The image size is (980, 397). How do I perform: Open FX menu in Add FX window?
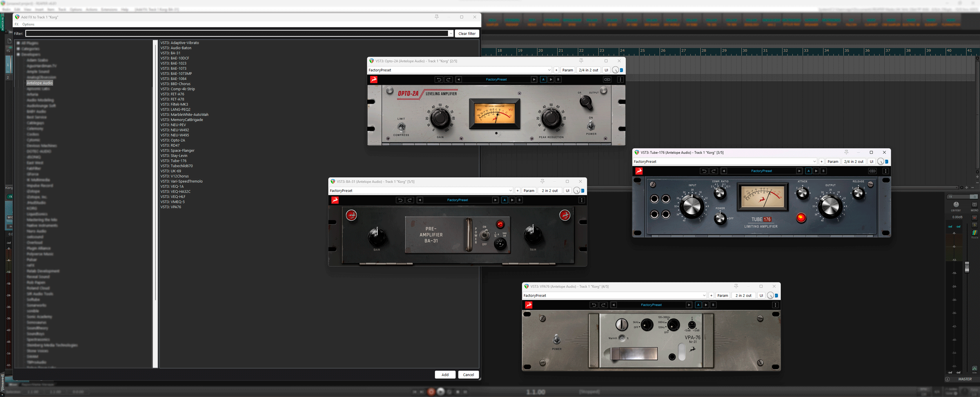(16, 24)
